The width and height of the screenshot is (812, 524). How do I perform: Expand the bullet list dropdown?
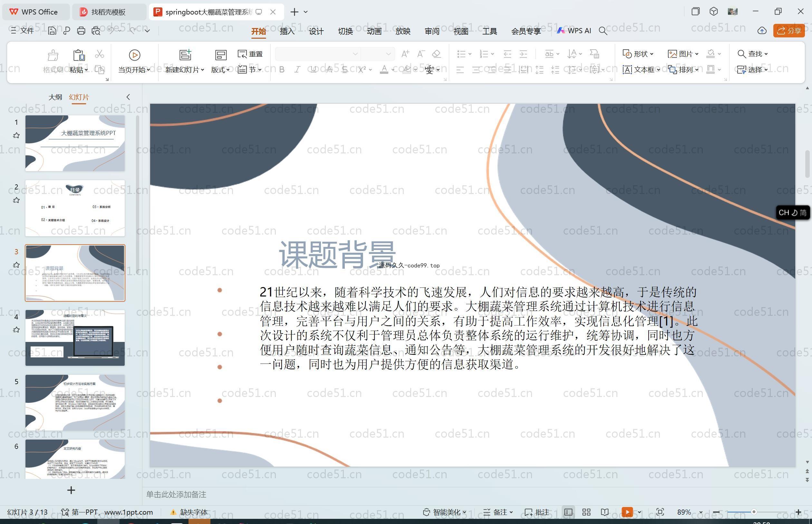469,54
